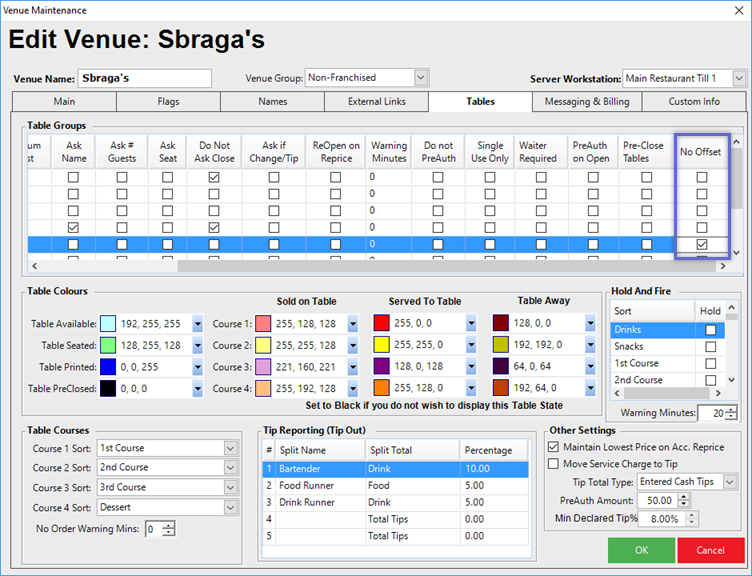Screen dimensions: 752x576
Task: Open the Messaging & Billing tab
Action: [587, 102]
